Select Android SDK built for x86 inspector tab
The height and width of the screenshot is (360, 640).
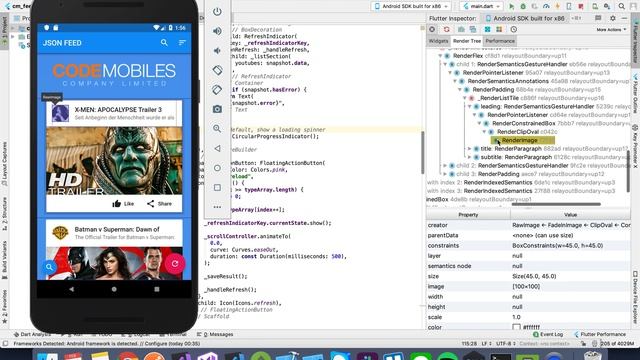point(524,18)
